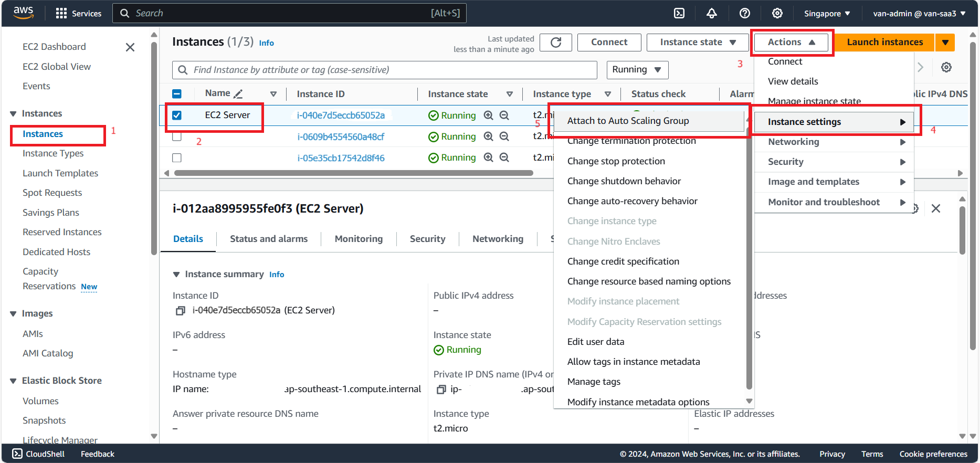980x463 pixels.
Task: Uncheck the EC2 Server instance checkbox
Action: point(177,115)
